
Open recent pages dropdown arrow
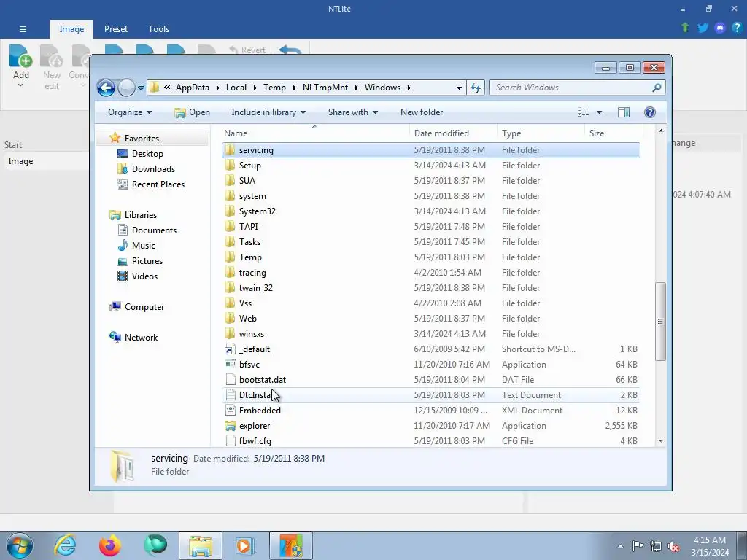click(141, 87)
